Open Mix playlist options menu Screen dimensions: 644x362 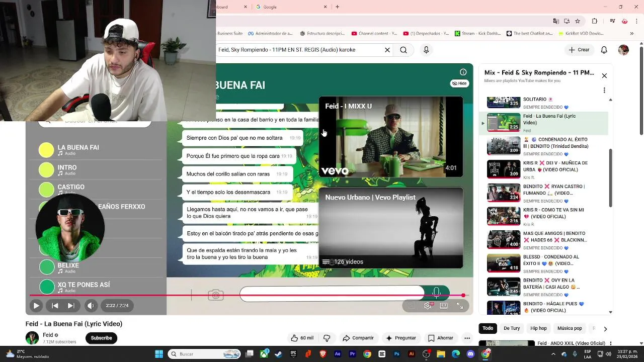(604, 90)
